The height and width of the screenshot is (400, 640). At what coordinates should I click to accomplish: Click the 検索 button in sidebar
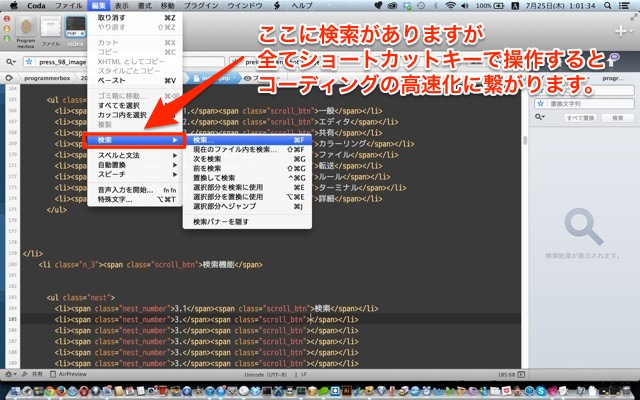(x=618, y=118)
